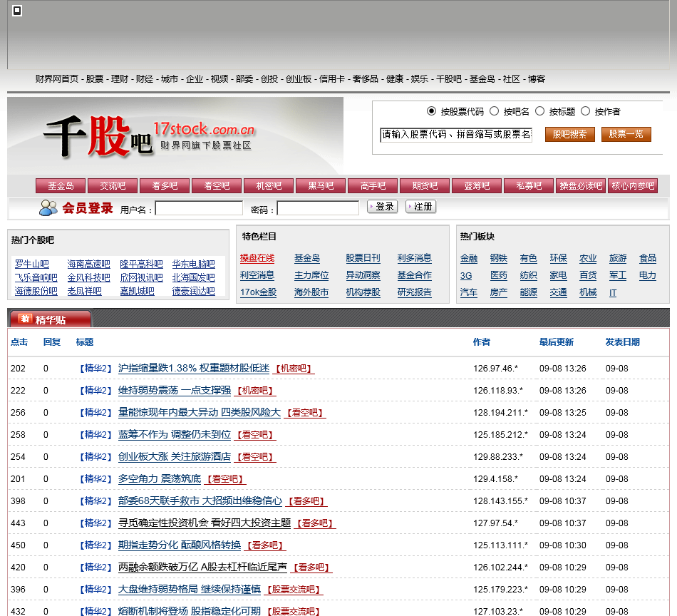Open the 老凤祥吧 link

click(x=84, y=291)
